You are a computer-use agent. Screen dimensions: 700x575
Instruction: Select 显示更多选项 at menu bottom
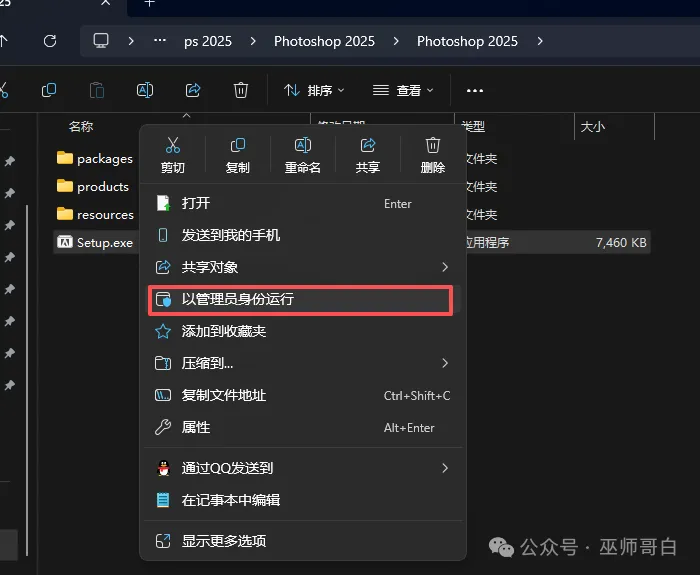click(x=302, y=541)
